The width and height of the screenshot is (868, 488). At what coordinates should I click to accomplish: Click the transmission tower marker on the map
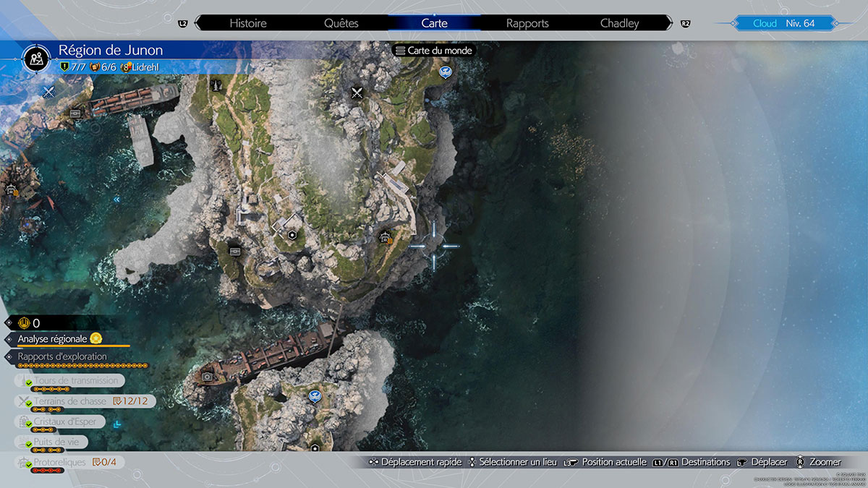tap(216, 85)
